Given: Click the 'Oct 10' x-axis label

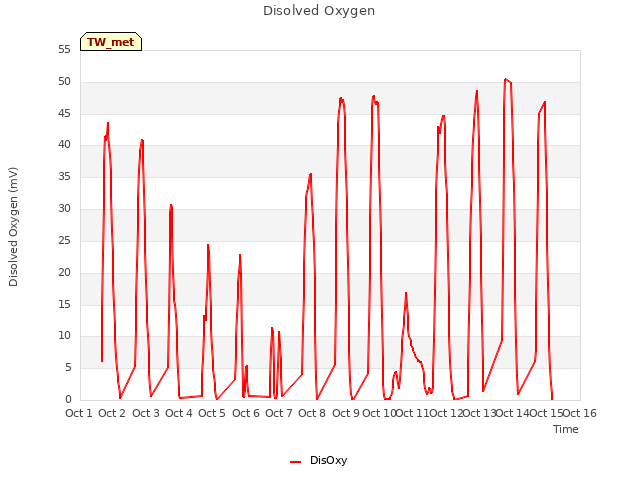Looking at the screenshot, I should [x=379, y=413].
